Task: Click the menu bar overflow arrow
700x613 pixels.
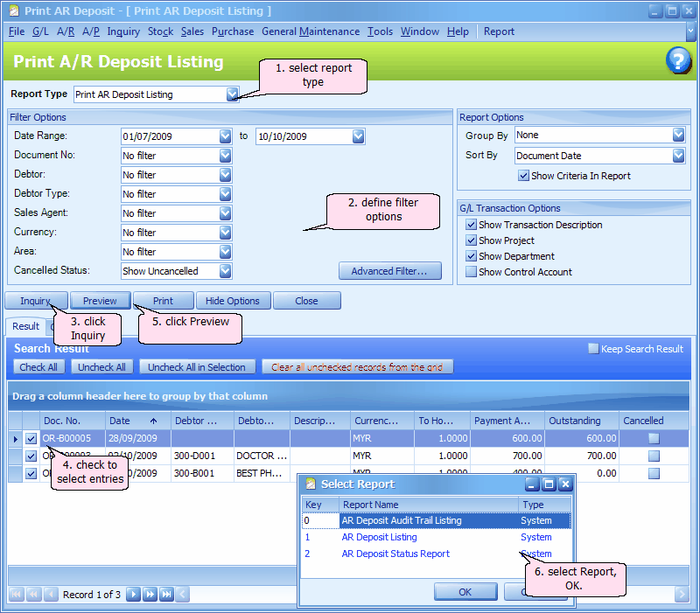Action: point(690,31)
